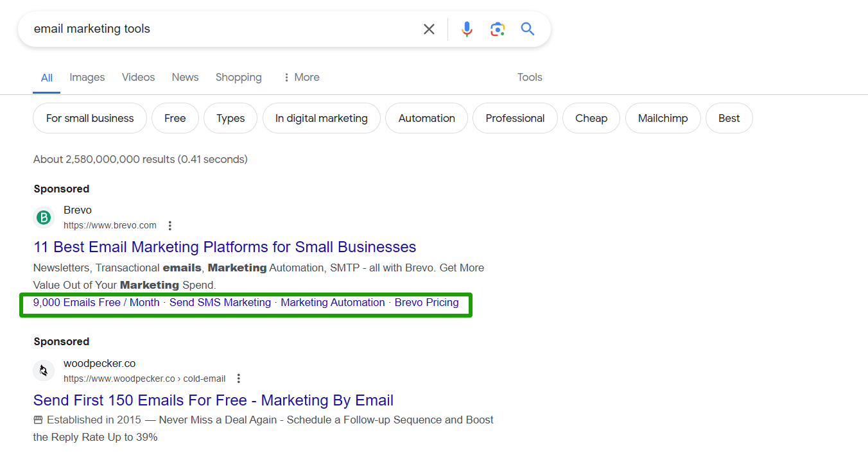Click the woodpecker.co cold-email URL text
The height and width of the screenshot is (460, 868).
[x=144, y=379]
